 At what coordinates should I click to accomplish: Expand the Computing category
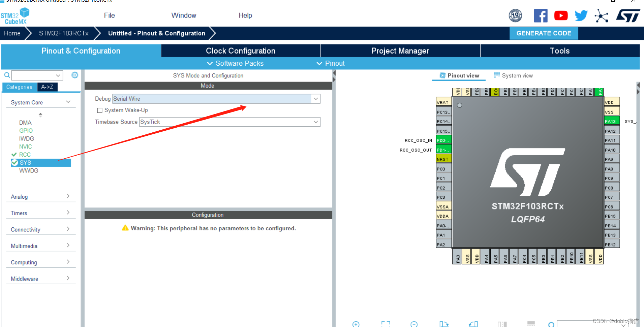point(68,262)
